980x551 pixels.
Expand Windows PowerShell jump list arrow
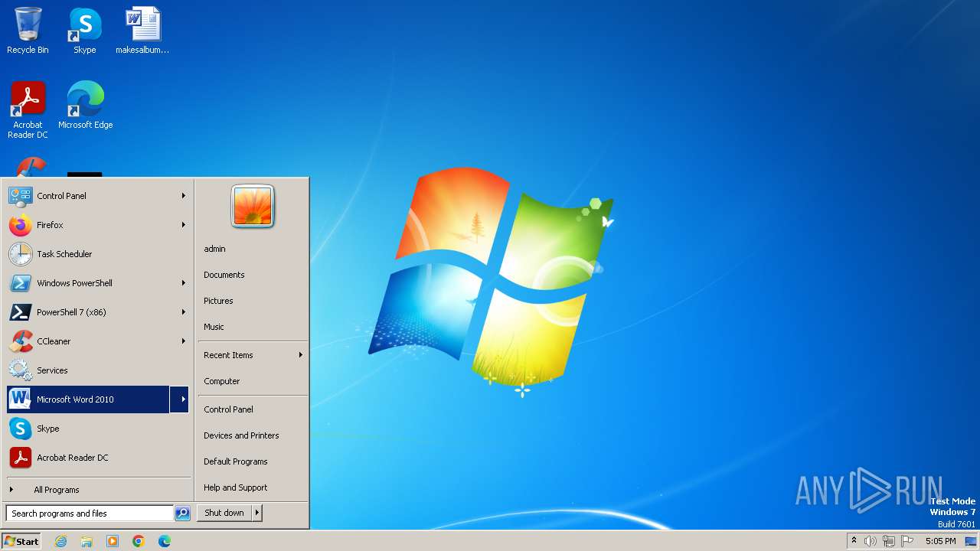pos(183,283)
